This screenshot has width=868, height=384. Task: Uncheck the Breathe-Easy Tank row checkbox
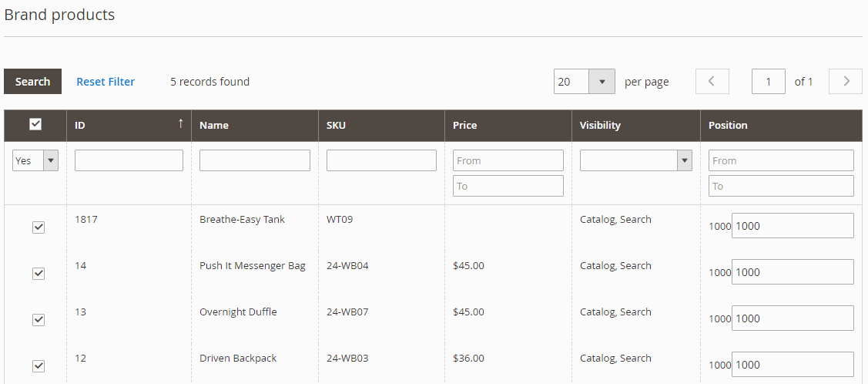tap(39, 227)
